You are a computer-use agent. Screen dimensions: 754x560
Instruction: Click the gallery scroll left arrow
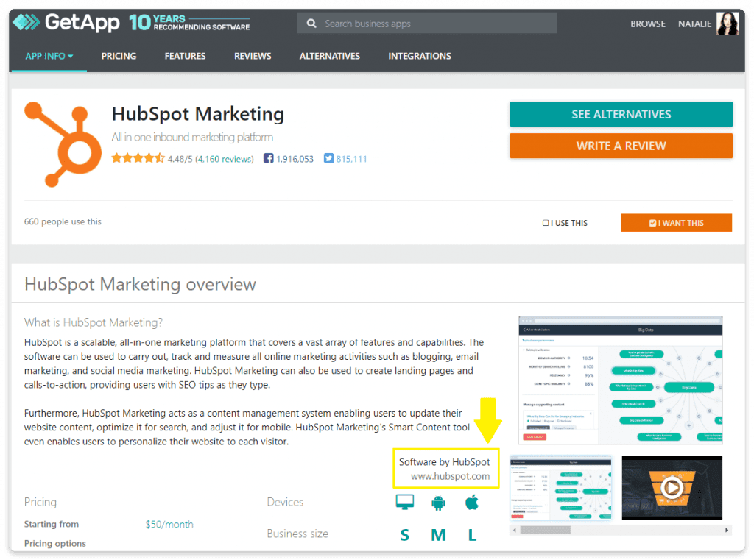(515, 531)
